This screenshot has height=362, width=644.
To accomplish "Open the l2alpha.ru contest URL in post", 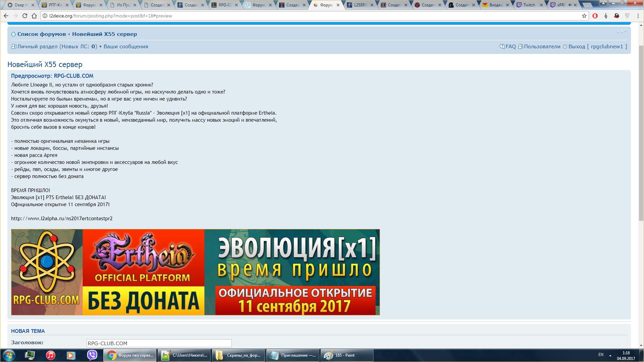I will pyautogui.click(x=62, y=219).
